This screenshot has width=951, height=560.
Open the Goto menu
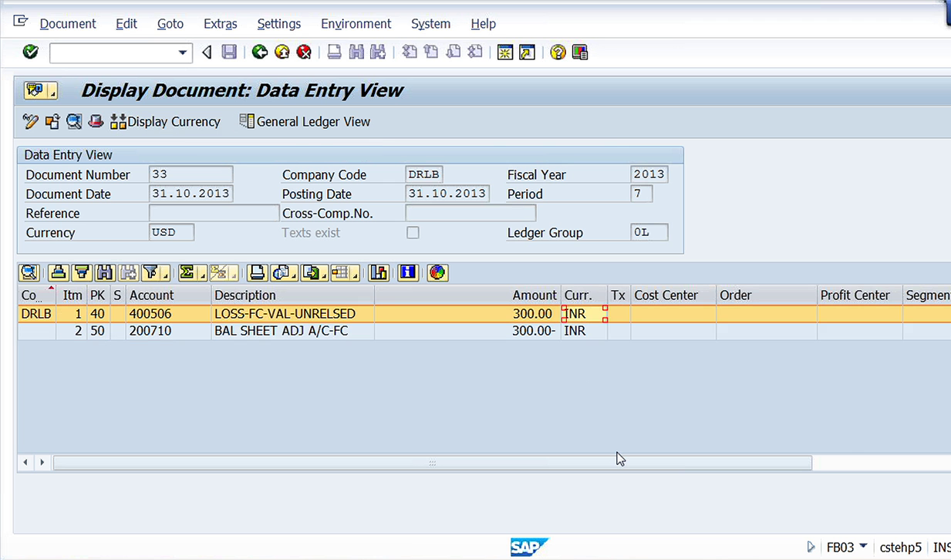coord(170,24)
